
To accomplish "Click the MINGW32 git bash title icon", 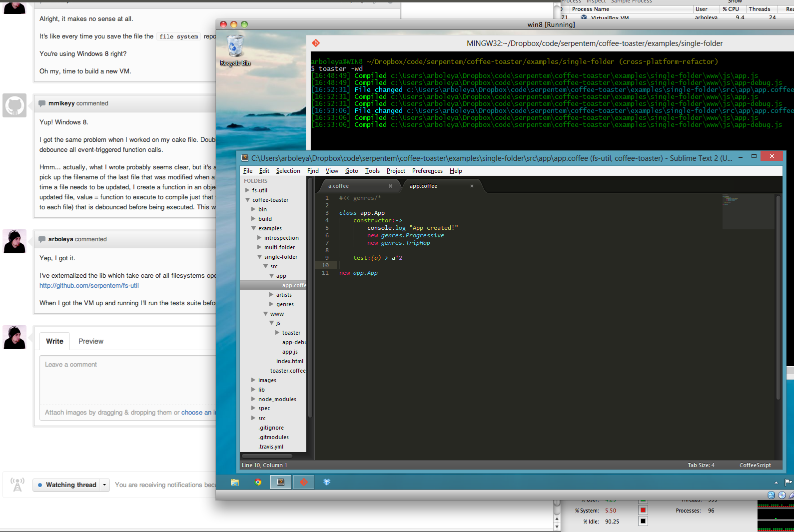I will pos(316,43).
